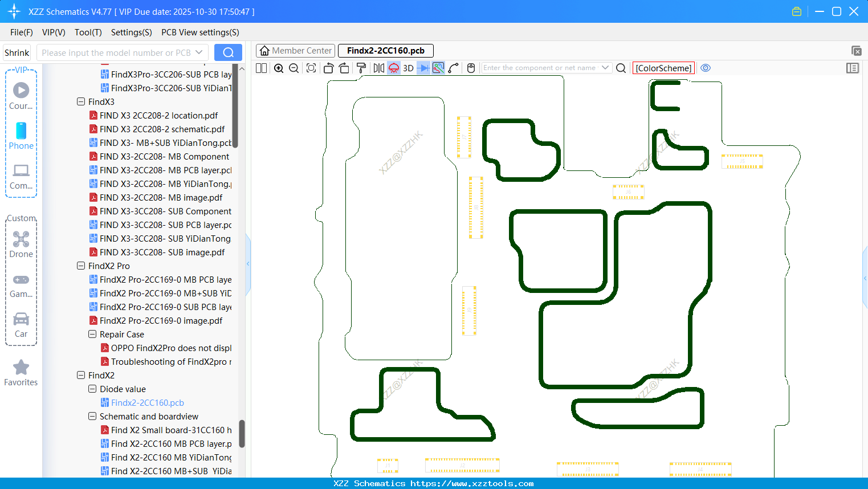
Task: Select the Game console category
Action: pos(21,286)
